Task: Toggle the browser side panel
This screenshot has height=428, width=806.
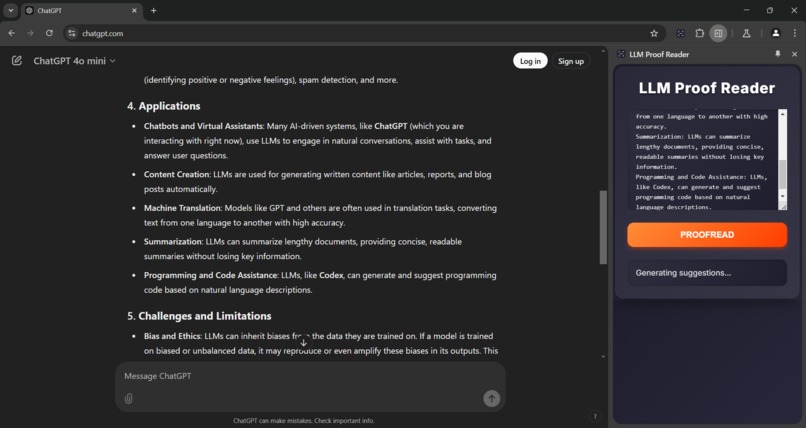Action: coord(719,33)
